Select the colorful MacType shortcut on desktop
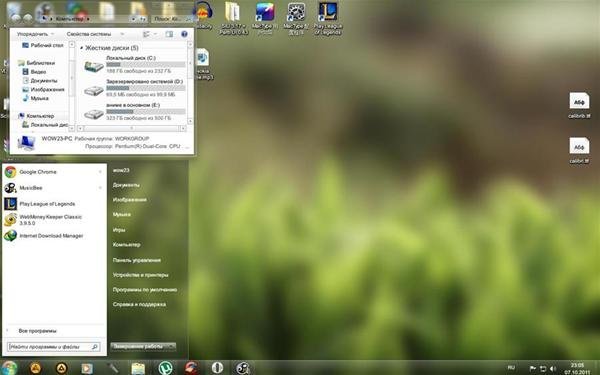 pos(264,18)
